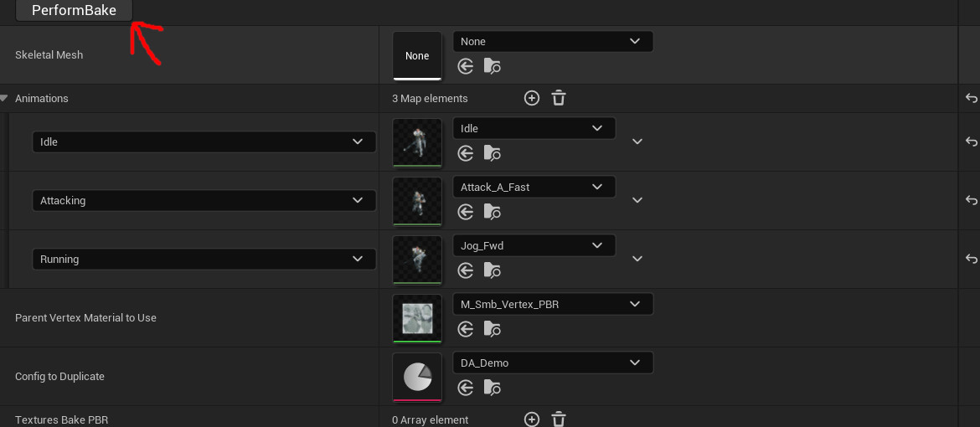Screen dimensions: 980x427
Task: Add element to Textures Bake PBR array
Action: pos(531,419)
